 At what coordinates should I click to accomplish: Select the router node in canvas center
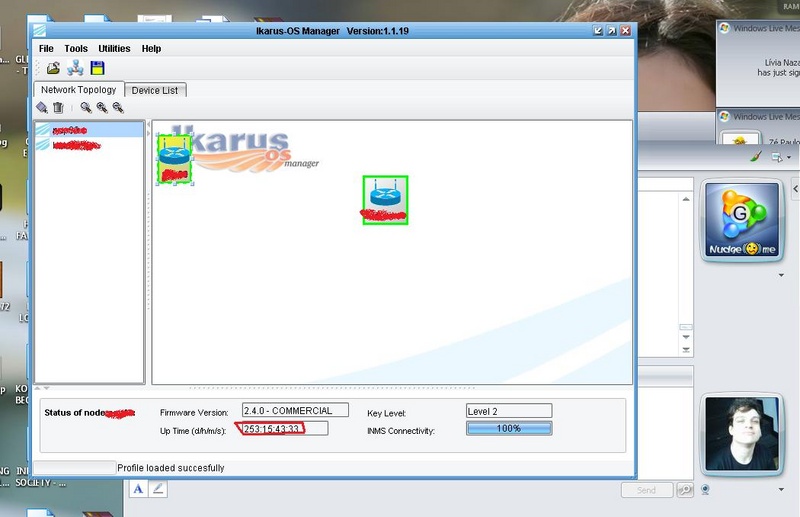385,200
